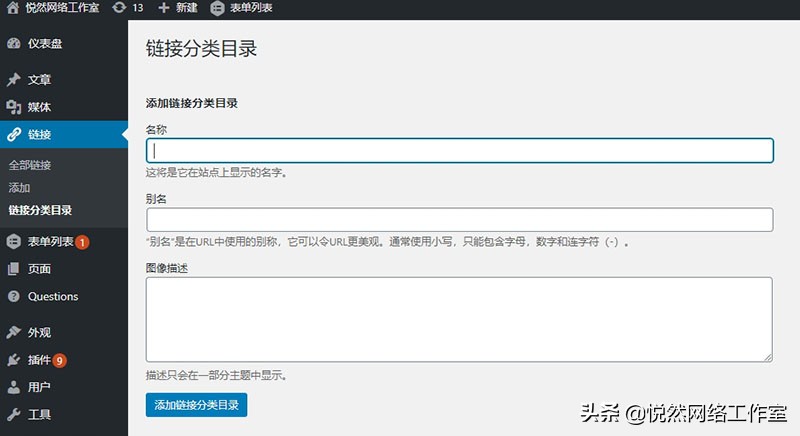Image resolution: width=800 pixels, height=436 pixels.
Task: Click the 文章 pushpin icon
Action: (x=14, y=80)
